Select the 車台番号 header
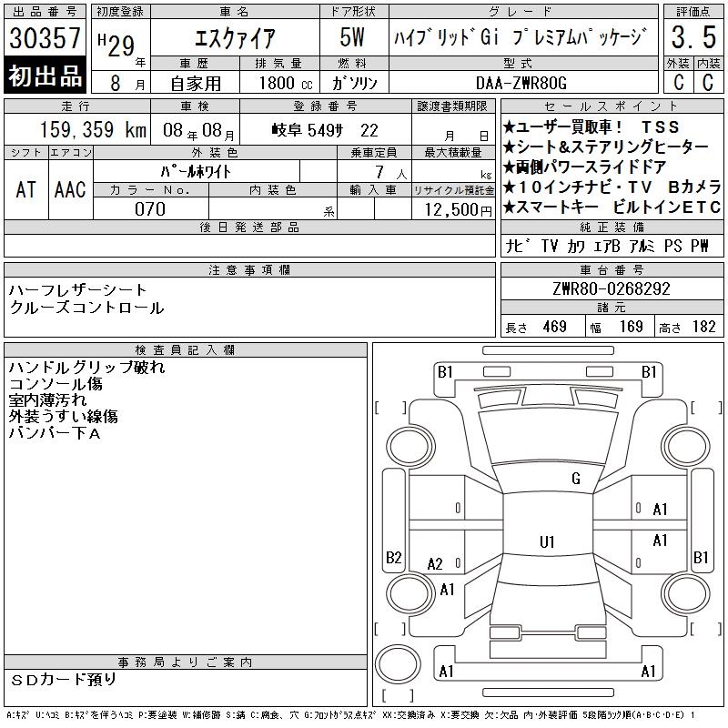Viewport: 728px width, 728px height. pos(612,269)
